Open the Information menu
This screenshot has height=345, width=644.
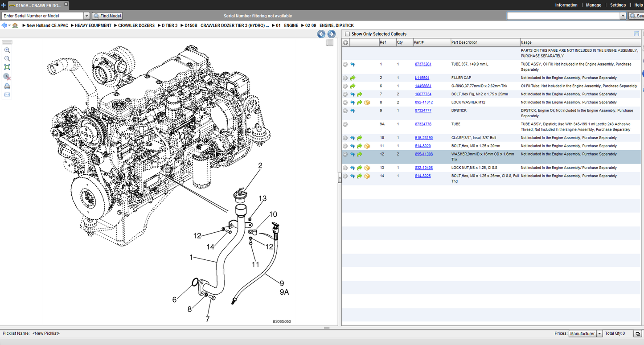566,5
